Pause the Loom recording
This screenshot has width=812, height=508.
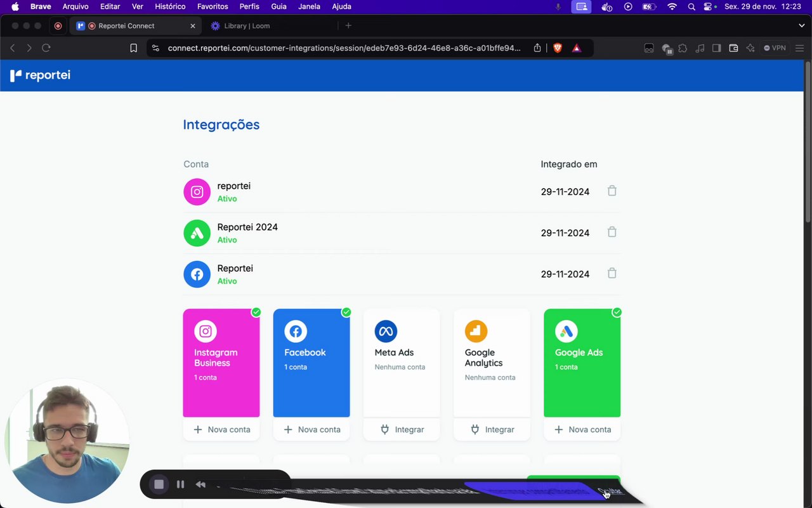(x=180, y=485)
